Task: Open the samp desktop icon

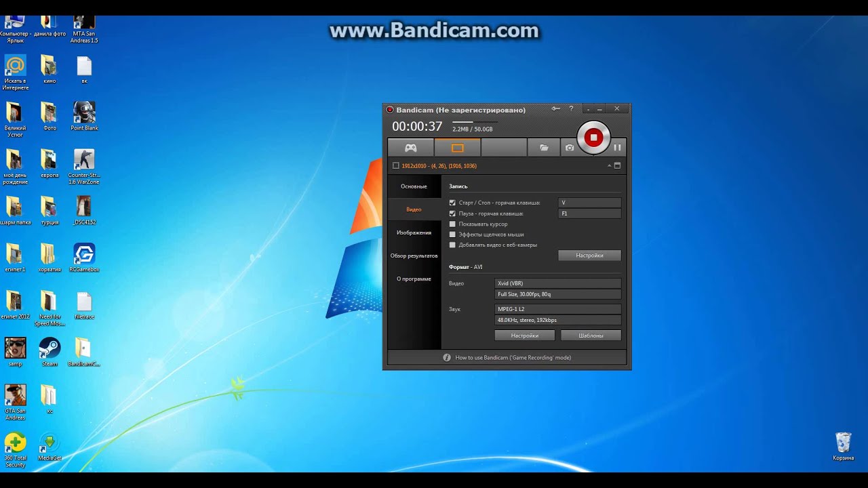Action: point(15,352)
